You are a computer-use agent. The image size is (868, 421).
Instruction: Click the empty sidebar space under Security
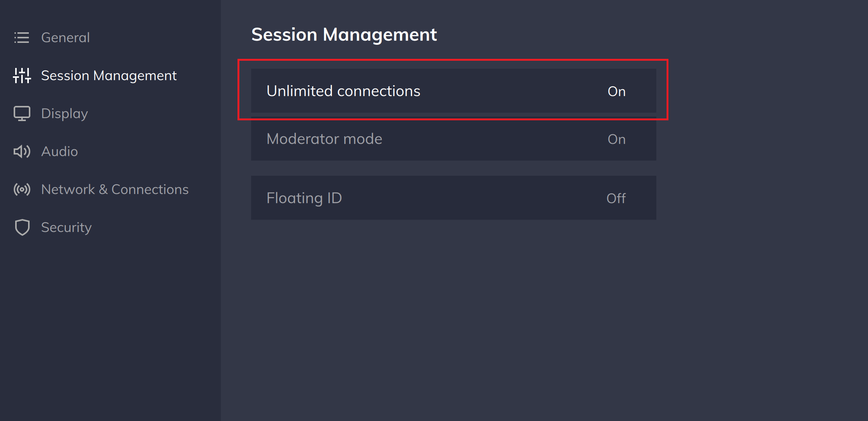click(x=110, y=326)
